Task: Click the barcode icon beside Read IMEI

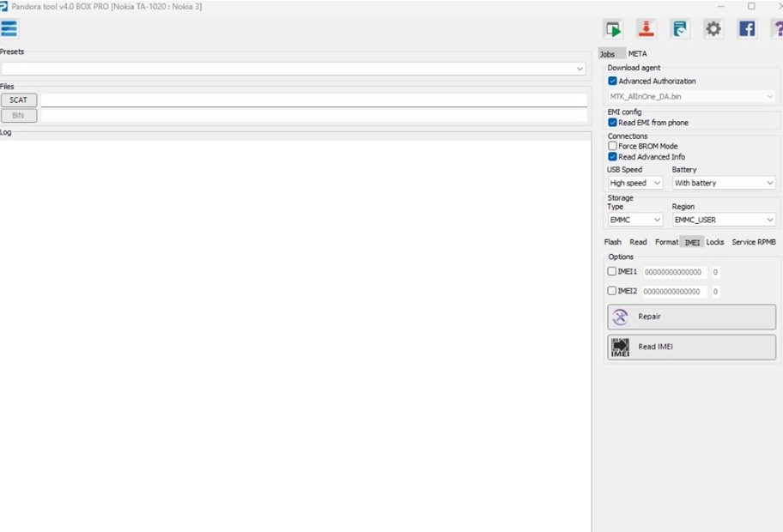Action: tap(620, 347)
